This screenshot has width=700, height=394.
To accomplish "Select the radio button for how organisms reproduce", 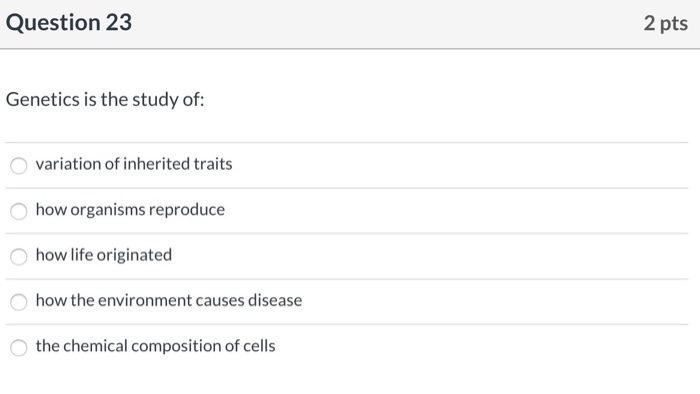I will [19, 211].
